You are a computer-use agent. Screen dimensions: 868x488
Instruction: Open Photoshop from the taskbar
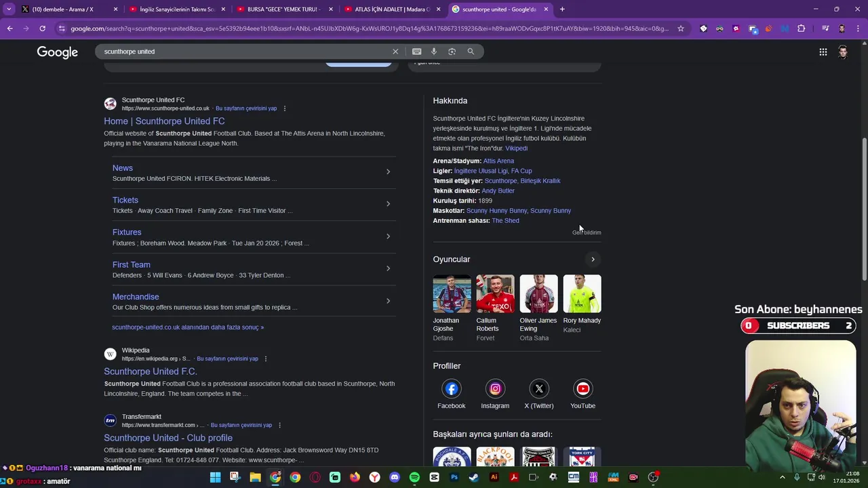(454, 477)
